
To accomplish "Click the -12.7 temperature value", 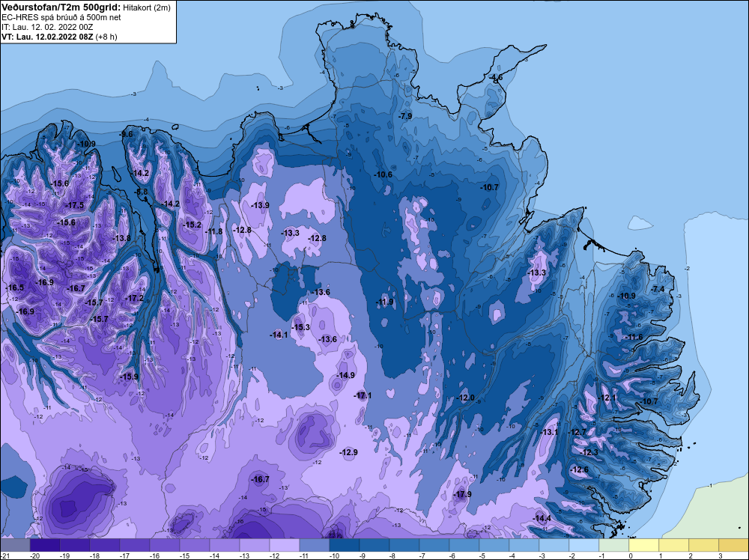I will point(577,433).
